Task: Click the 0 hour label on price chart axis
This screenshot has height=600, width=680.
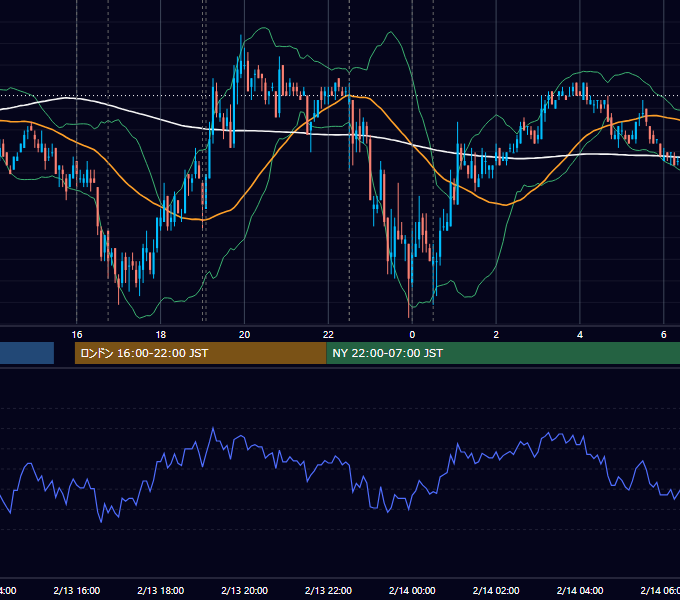Action: pyautogui.click(x=412, y=335)
